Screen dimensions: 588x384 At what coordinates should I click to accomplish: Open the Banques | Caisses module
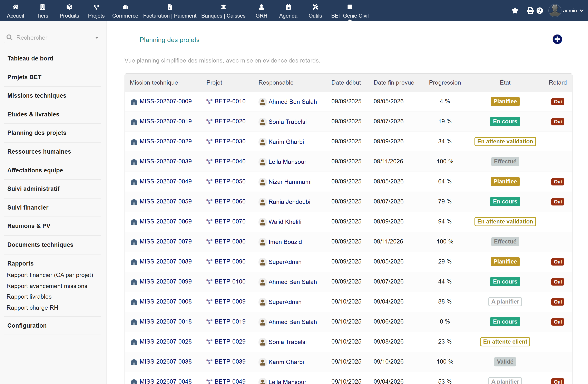223,11
